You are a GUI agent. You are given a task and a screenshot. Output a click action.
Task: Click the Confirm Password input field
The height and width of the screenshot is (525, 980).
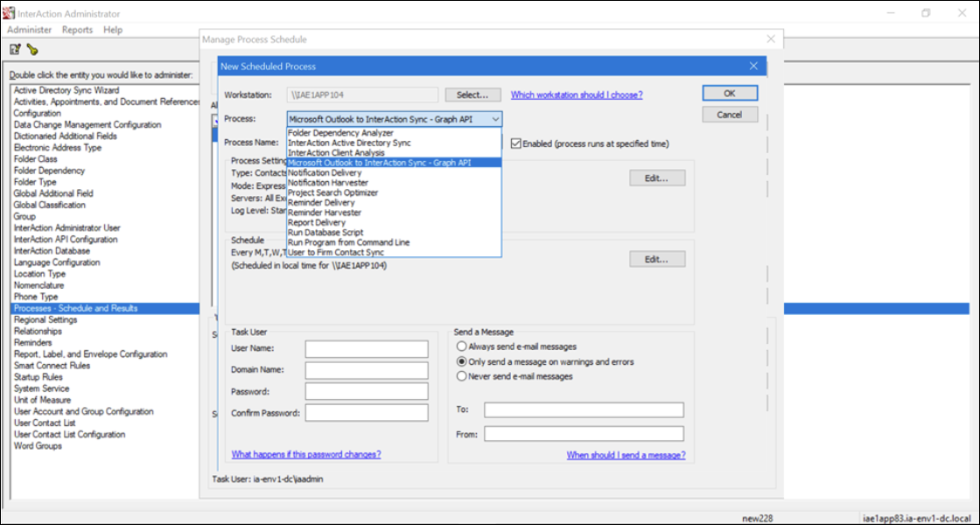(367, 412)
